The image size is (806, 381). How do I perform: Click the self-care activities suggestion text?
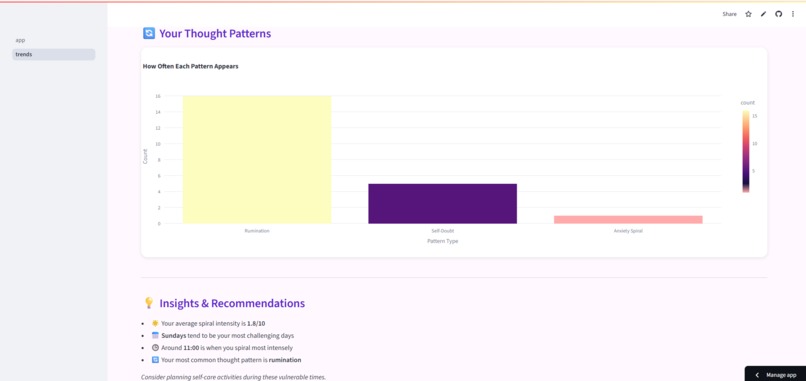click(x=233, y=377)
